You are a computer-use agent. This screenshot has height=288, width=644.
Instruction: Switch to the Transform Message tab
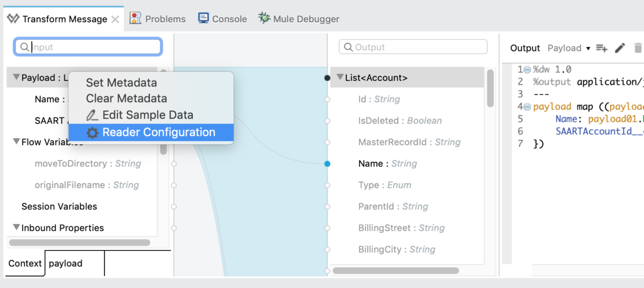(x=64, y=19)
